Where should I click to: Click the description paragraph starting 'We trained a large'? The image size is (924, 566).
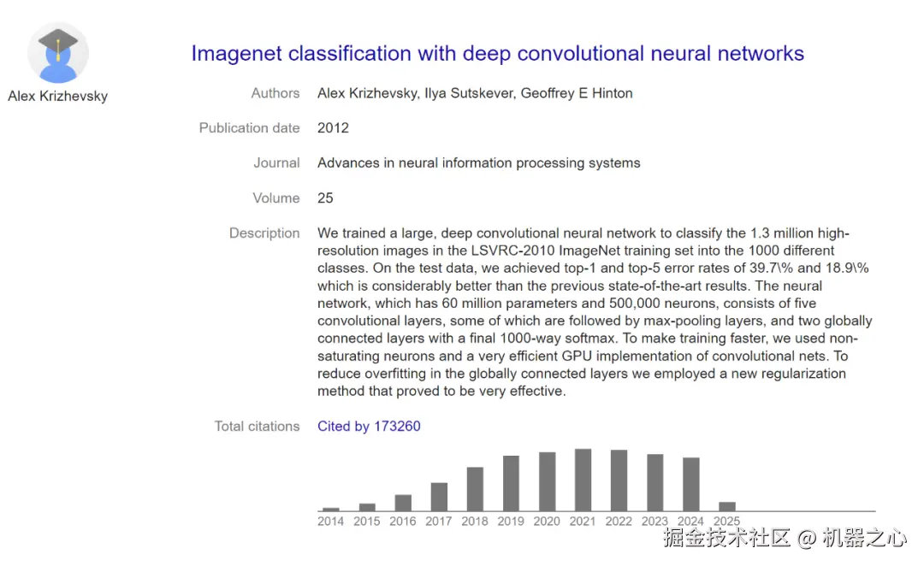(x=595, y=312)
